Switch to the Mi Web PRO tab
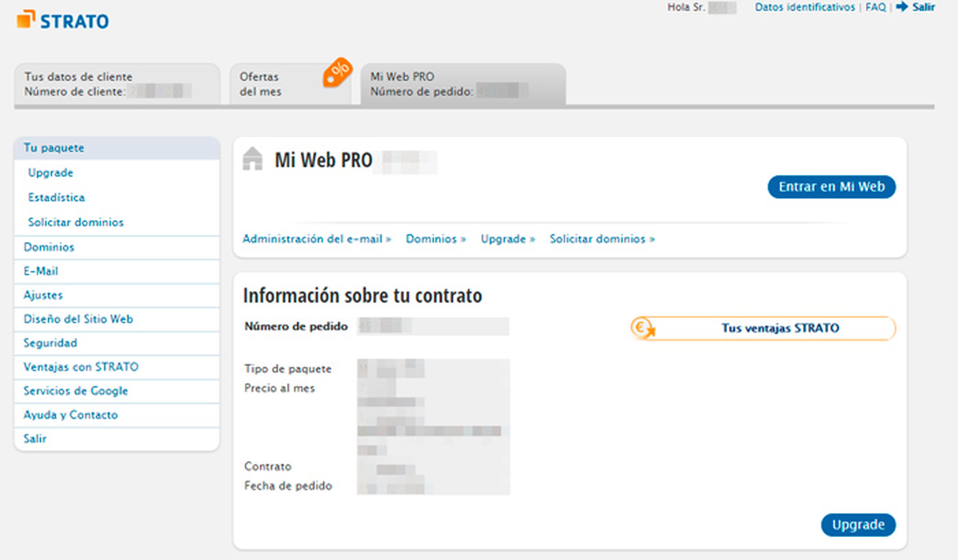 coord(463,84)
